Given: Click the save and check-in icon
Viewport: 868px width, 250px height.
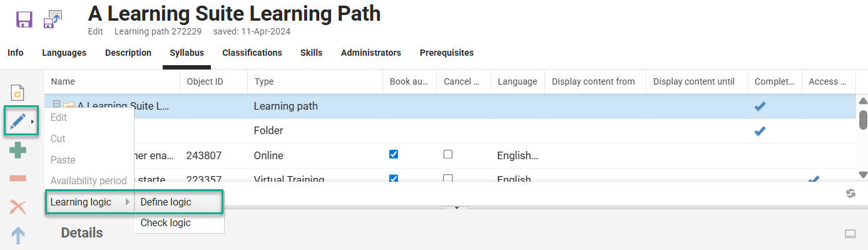Looking at the screenshot, I should [x=53, y=19].
